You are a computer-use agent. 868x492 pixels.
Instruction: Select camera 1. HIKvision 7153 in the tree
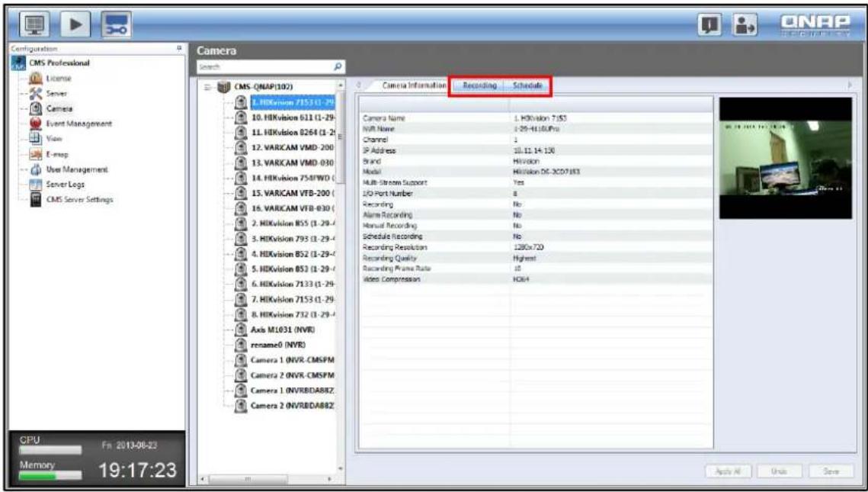point(293,102)
